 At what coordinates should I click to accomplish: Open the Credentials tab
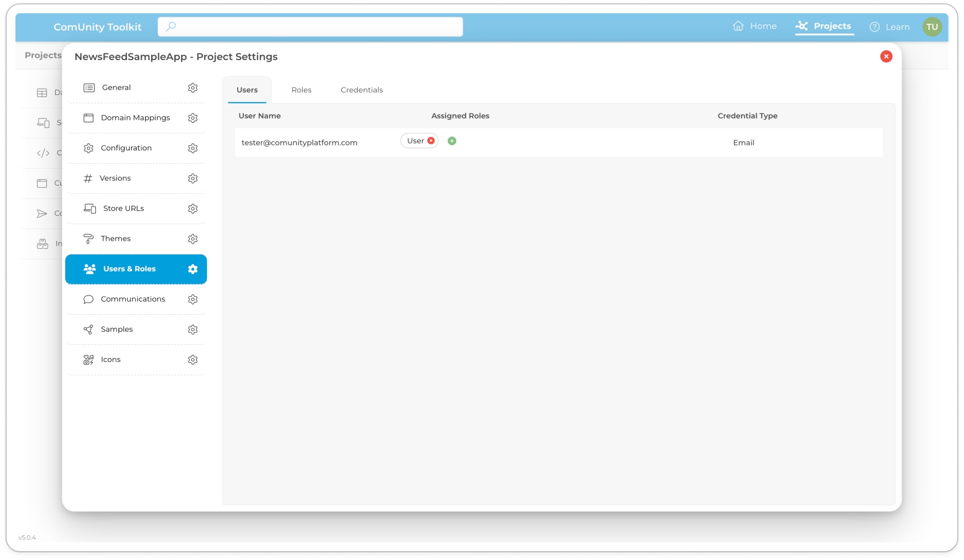click(x=361, y=90)
